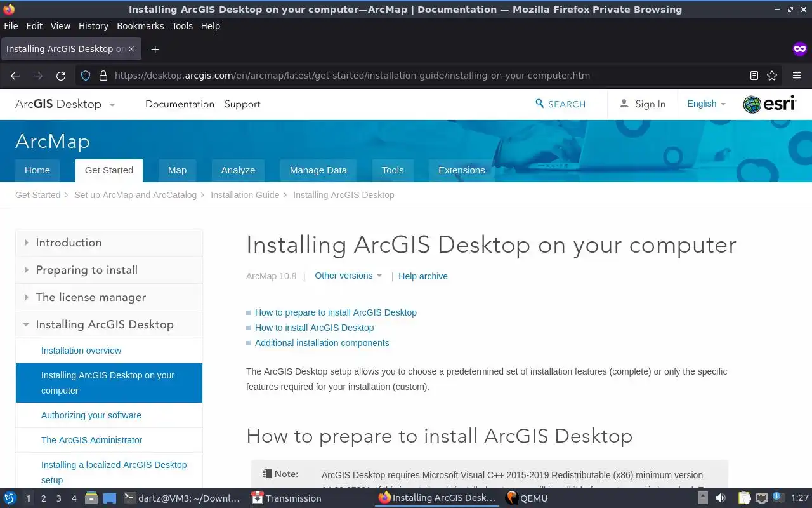Open Authorizing your software in sidebar
The width and height of the screenshot is (812, 508).
click(91, 415)
